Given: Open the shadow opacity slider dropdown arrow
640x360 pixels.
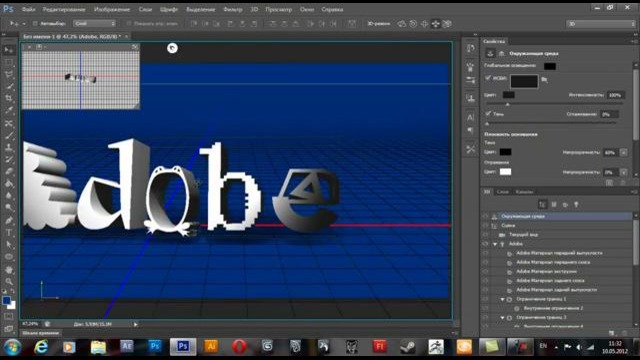Looking at the screenshot, I should pyautogui.click(x=623, y=152).
